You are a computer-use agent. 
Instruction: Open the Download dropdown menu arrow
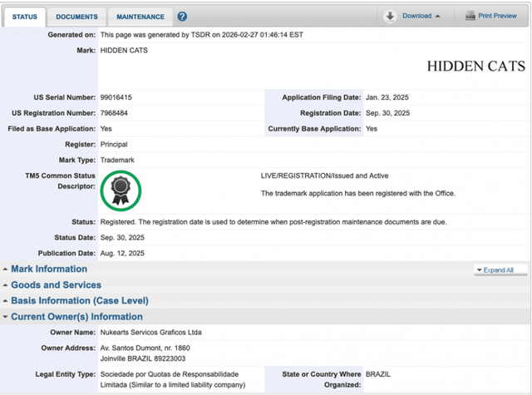pyautogui.click(x=438, y=16)
